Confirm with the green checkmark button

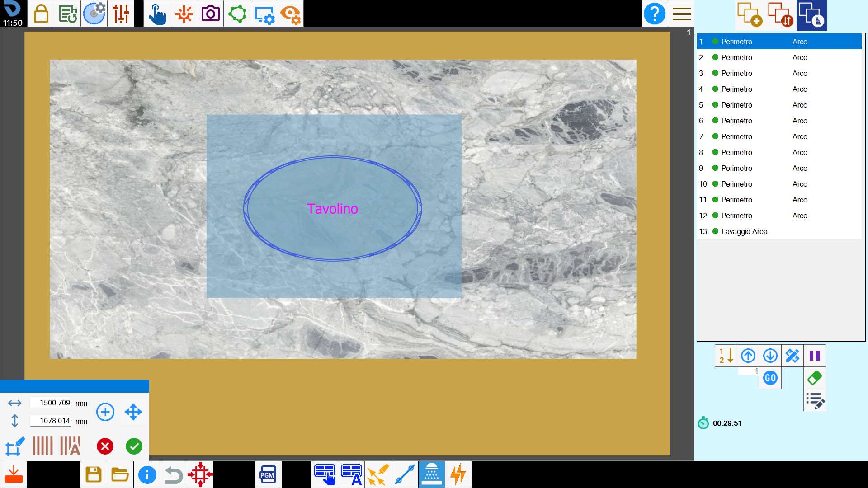pos(134,446)
